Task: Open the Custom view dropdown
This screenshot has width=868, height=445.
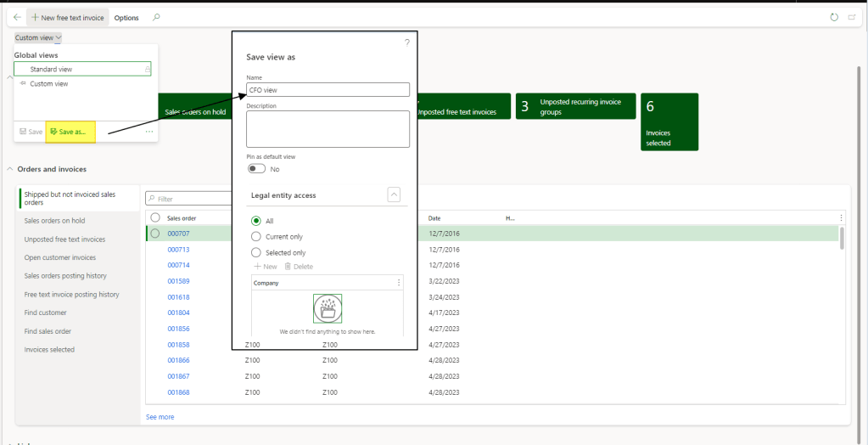Action: tap(38, 37)
